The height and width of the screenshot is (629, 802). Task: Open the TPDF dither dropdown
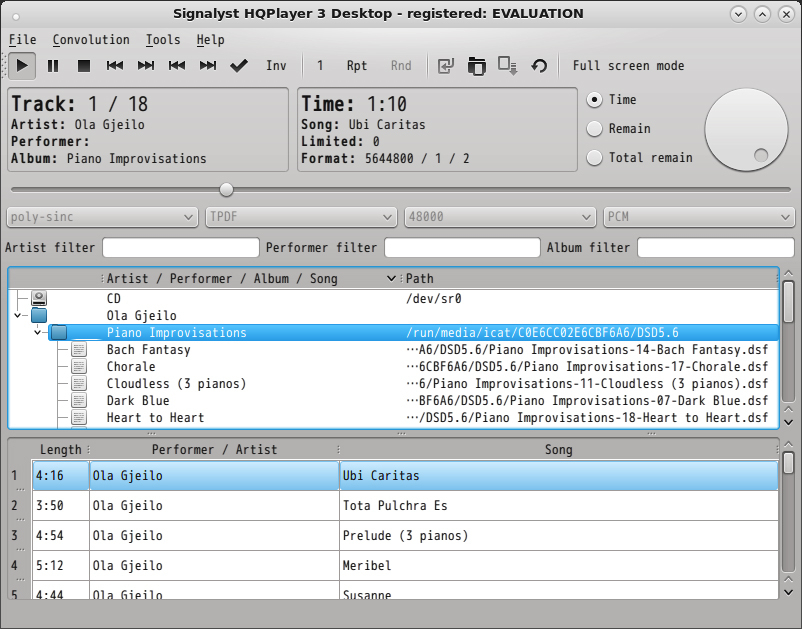[x=301, y=217]
